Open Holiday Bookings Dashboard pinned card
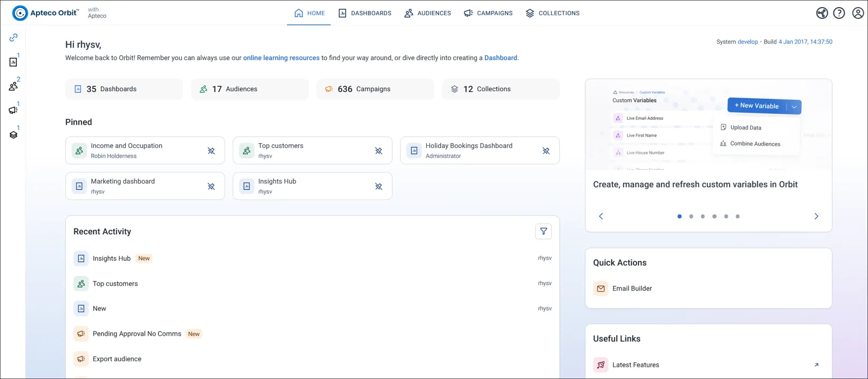Viewport: 868px width, 379px height. (x=480, y=151)
